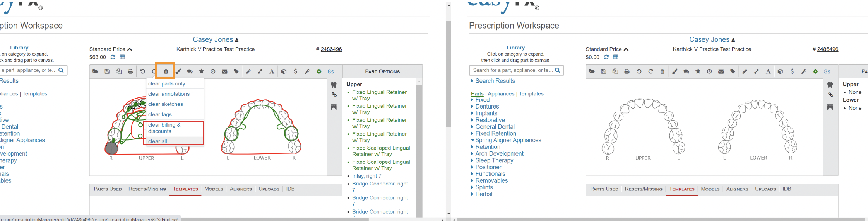
Task: Click the tooth icon beside right window canvas
Action: [830, 85]
